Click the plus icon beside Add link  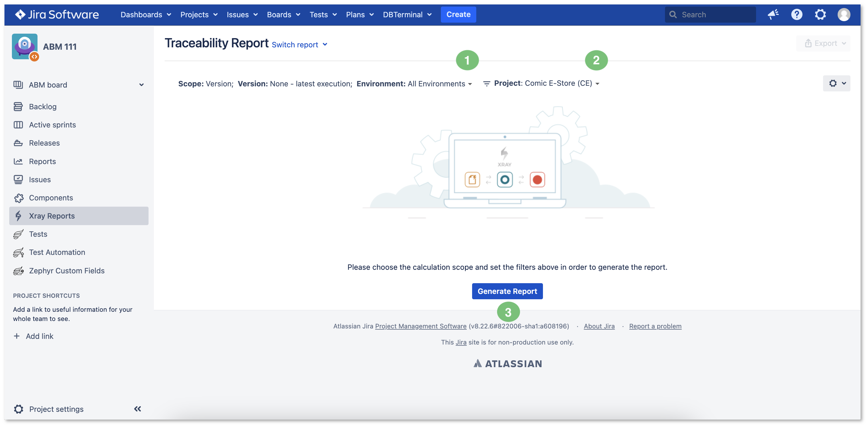pyautogui.click(x=16, y=336)
